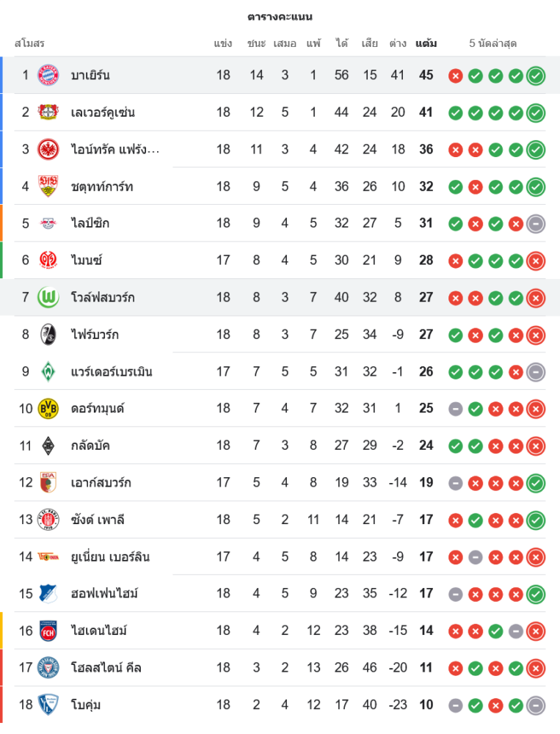The image size is (560, 734).
Task: Click the Bayer Leverkusen club logo
Action: [x=48, y=112]
